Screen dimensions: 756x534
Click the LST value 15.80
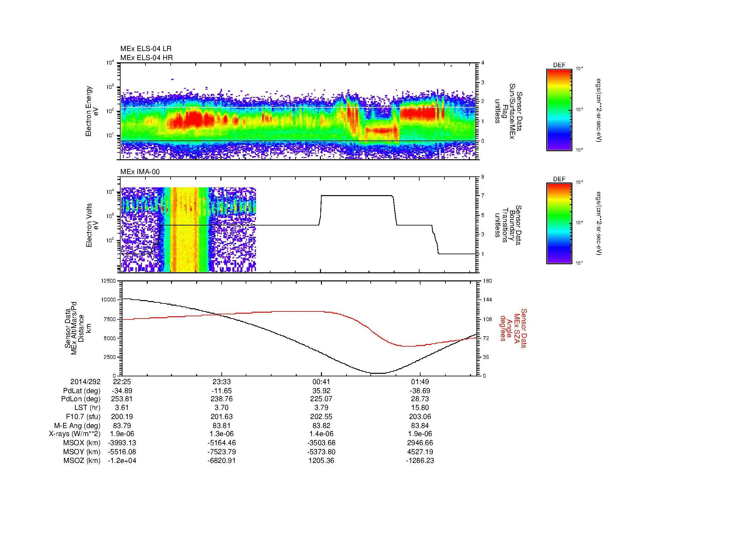(420, 408)
